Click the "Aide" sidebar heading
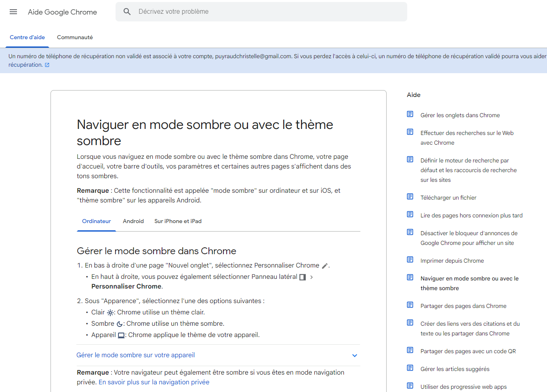 414,95
